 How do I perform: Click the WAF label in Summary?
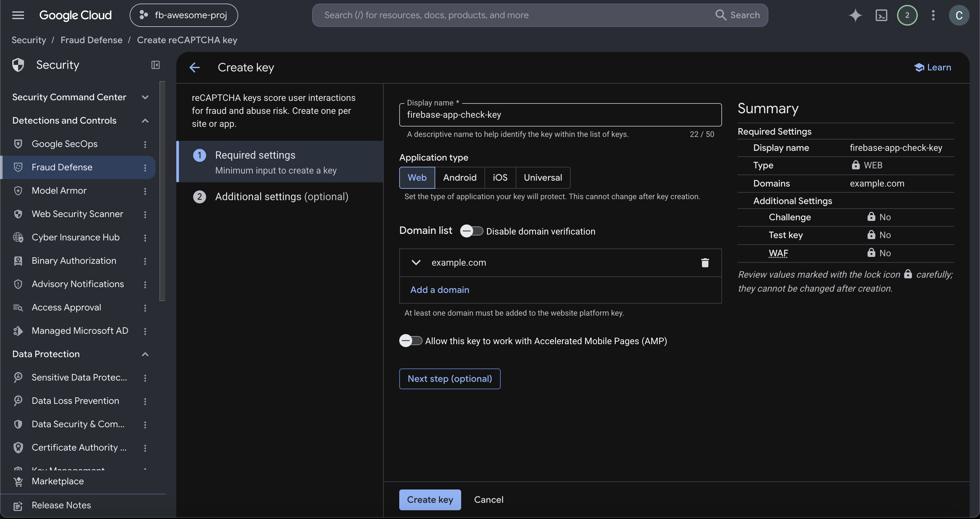(x=778, y=253)
